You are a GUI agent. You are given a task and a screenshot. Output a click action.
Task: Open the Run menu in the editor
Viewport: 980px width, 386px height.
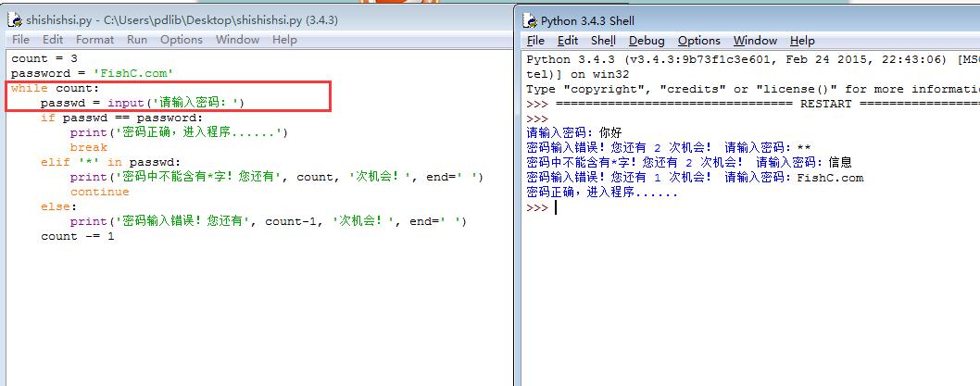pos(137,40)
